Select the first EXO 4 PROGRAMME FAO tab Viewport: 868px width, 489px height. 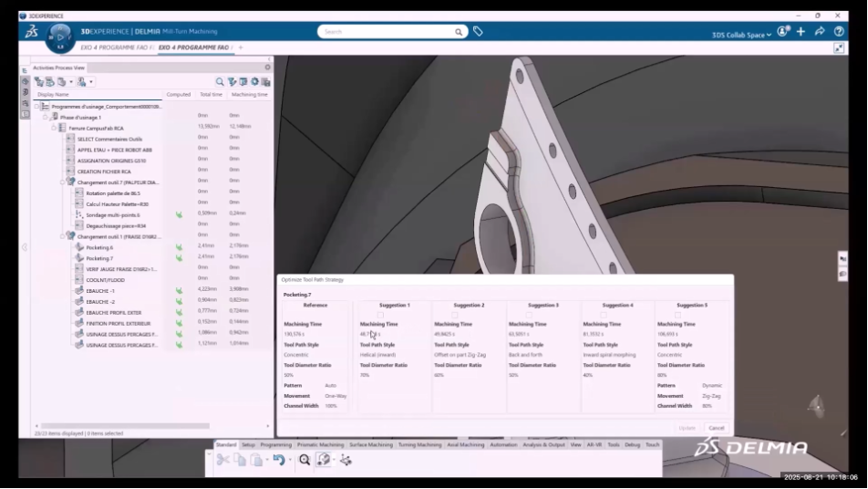[x=115, y=47]
